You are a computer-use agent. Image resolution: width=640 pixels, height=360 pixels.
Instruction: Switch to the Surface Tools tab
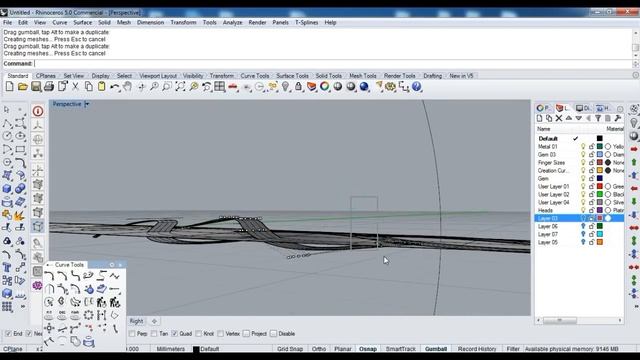pyautogui.click(x=292, y=76)
